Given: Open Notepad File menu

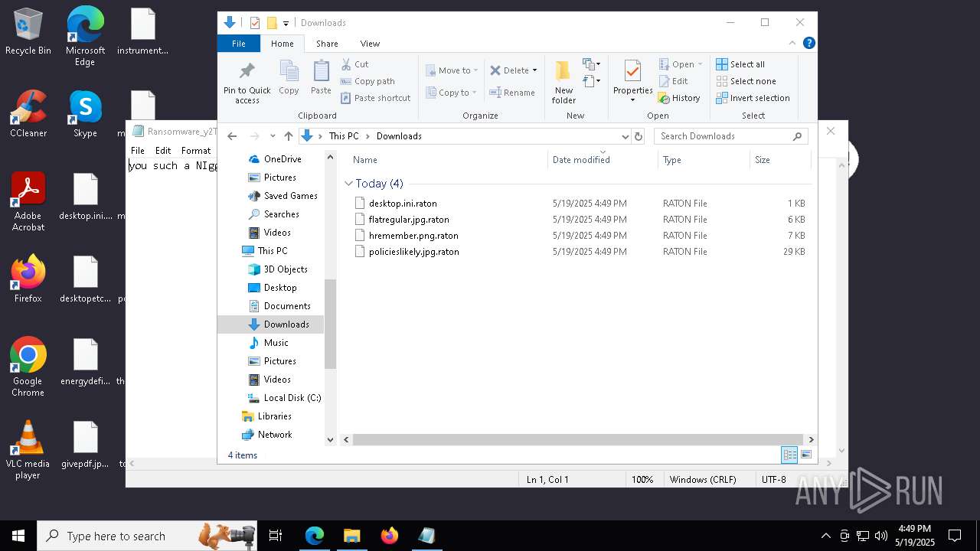Looking at the screenshot, I should click(138, 151).
